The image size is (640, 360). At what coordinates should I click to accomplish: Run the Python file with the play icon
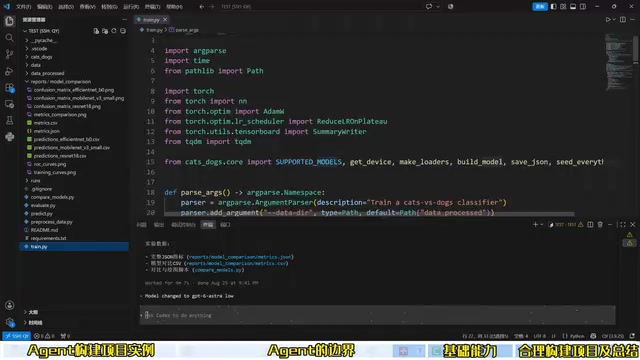608,20
